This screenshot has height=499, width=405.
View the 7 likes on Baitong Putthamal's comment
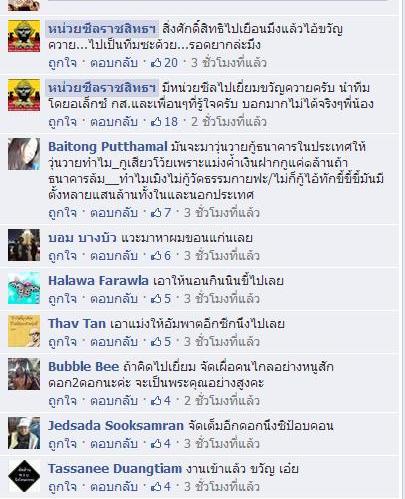click(x=161, y=213)
